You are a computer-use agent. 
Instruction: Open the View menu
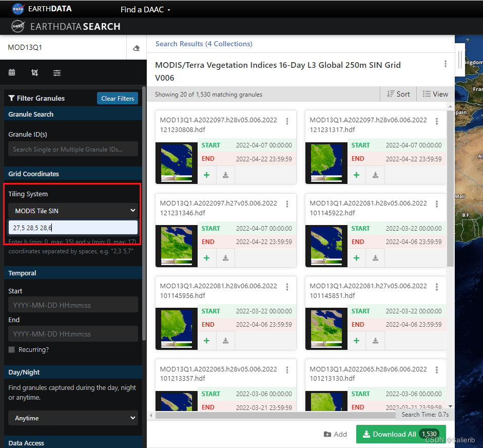tap(435, 94)
